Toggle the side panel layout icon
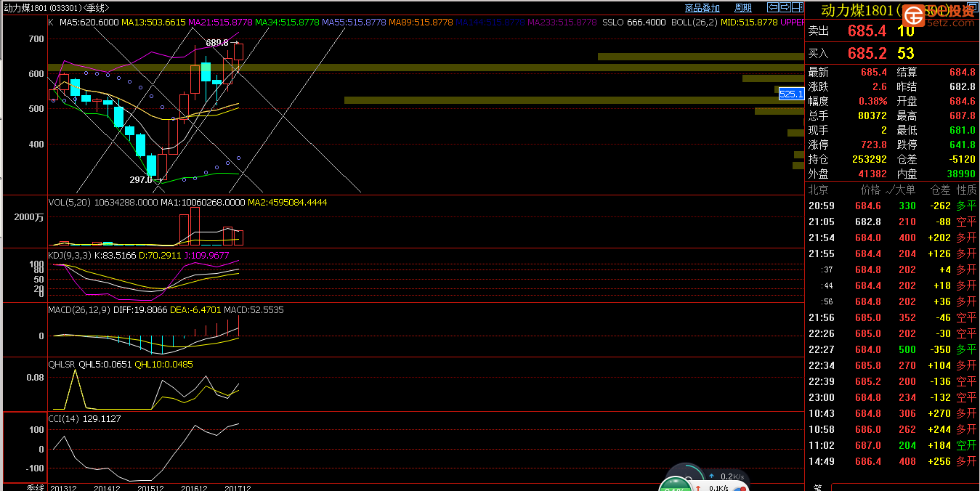980x491 pixels. [798, 7]
